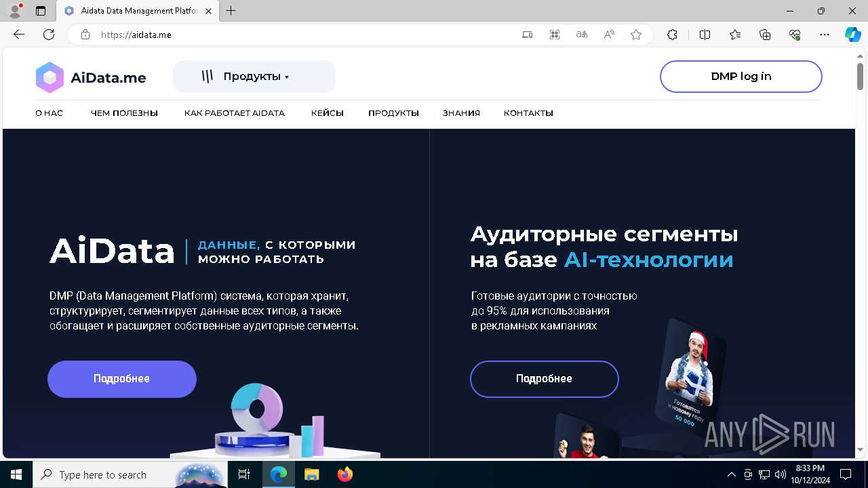Click the Santa hat man card image

click(x=690, y=376)
